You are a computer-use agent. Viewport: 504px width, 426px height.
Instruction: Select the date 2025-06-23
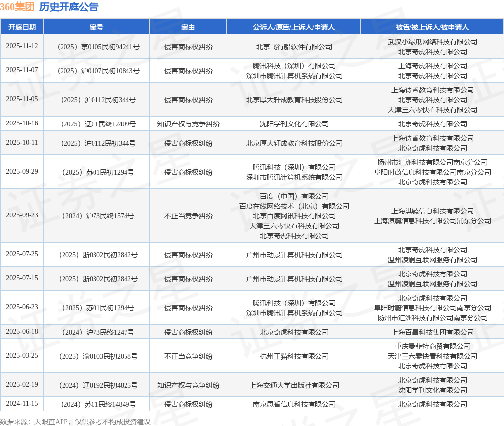click(22, 307)
